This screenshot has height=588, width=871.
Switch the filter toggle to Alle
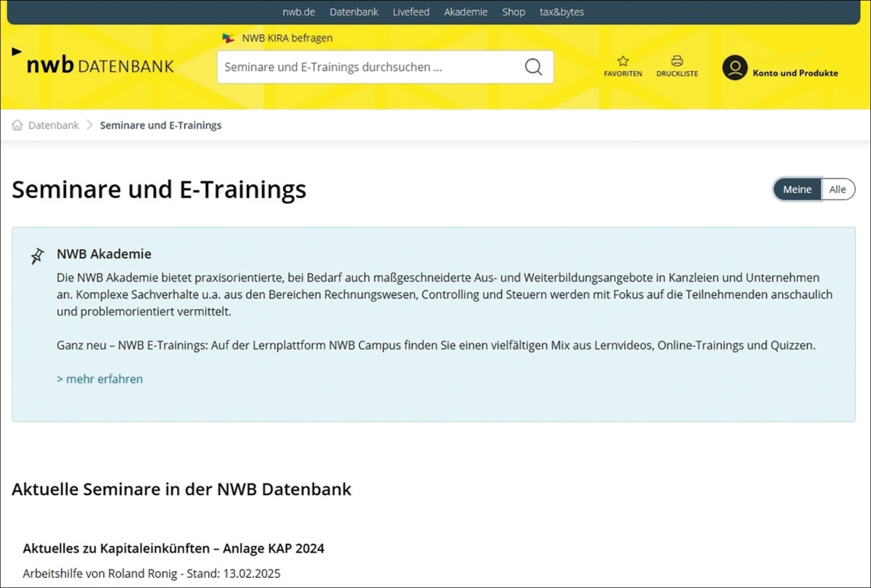(x=838, y=189)
